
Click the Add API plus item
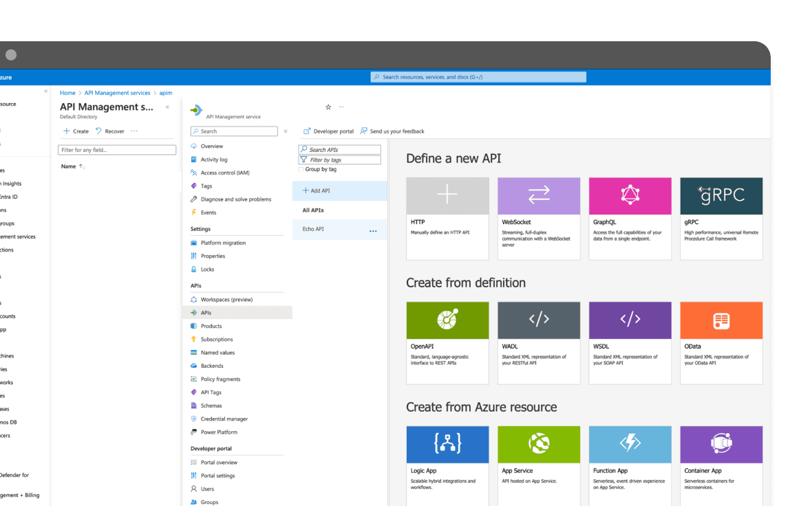pyautogui.click(x=321, y=190)
